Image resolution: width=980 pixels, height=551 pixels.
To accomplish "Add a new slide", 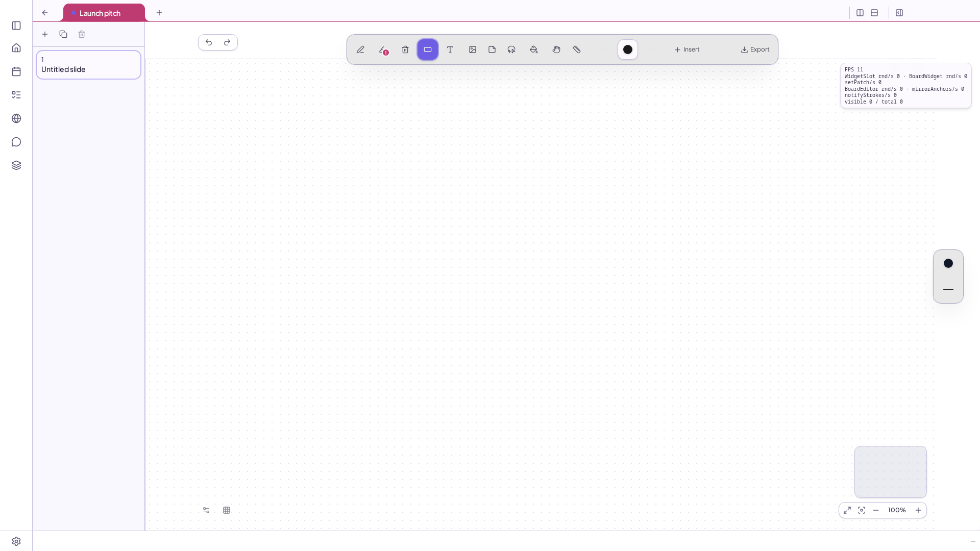I will pyautogui.click(x=45, y=34).
